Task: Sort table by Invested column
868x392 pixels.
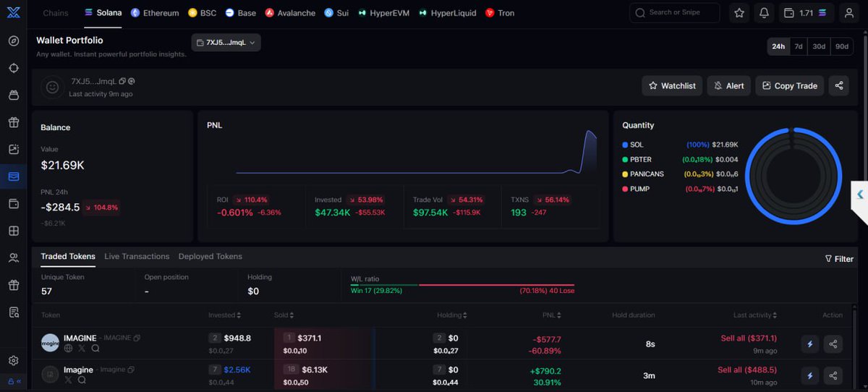Action: pyautogui.click(x=225, y=315)
